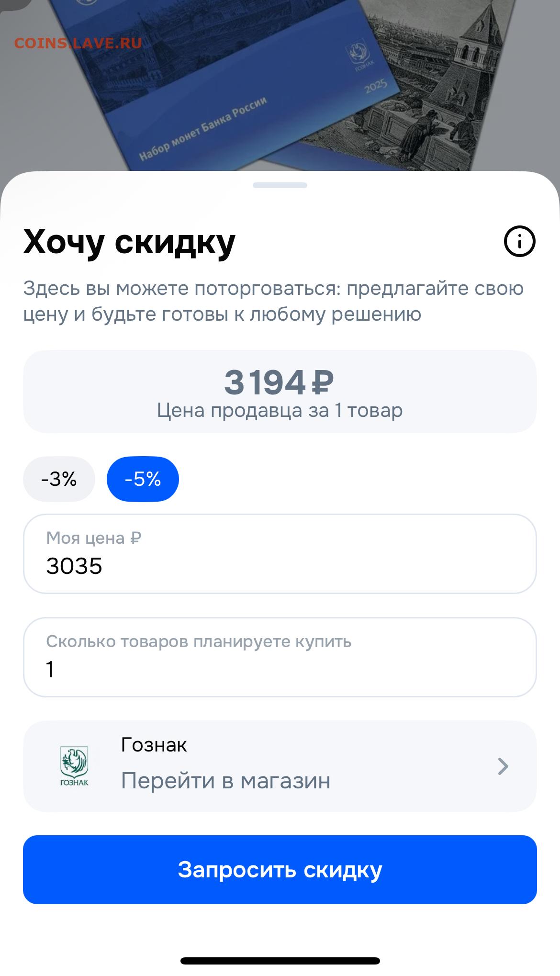Click the ruble sign next to 3194
Image resolution: width=560 pixels, height=976 pixels.
point(322,383)
